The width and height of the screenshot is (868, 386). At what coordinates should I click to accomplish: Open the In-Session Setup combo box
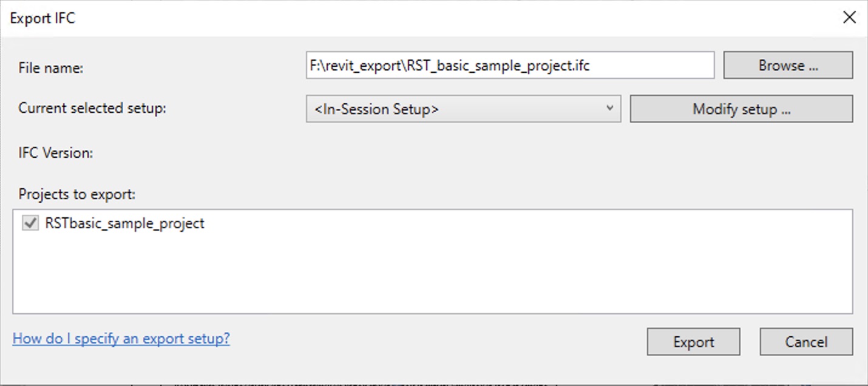[x=463, y=109]
